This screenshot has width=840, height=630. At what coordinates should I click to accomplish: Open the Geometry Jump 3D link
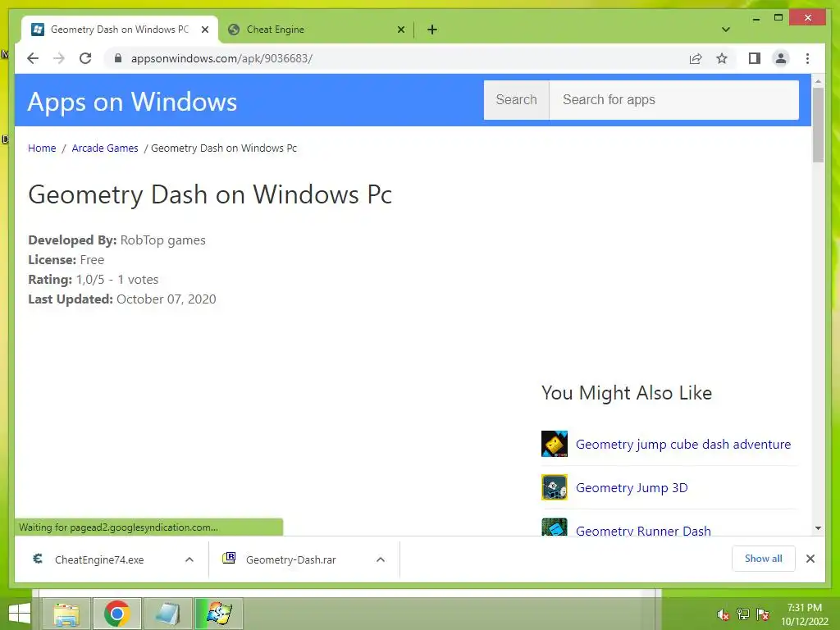632,487
